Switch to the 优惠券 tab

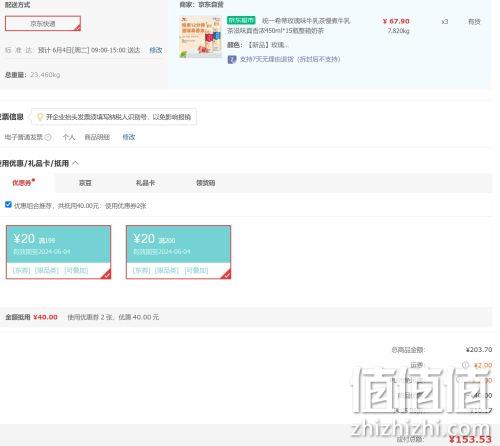(x=23, y=183)
